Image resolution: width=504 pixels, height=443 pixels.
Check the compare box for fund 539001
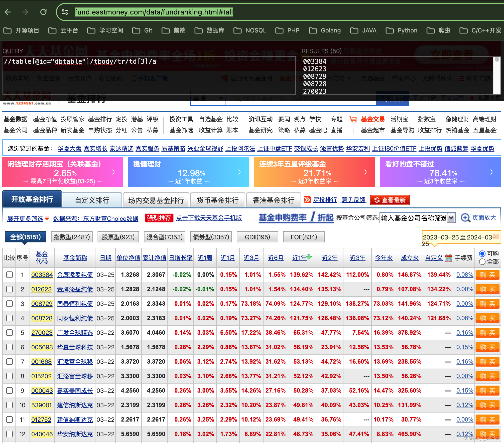[x=9, y=405]
